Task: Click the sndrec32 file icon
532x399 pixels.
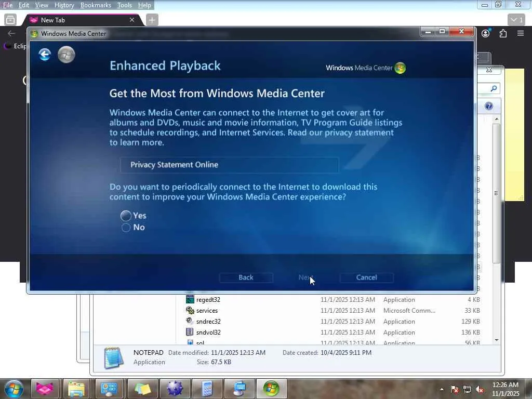Action: tap(190, 321)
